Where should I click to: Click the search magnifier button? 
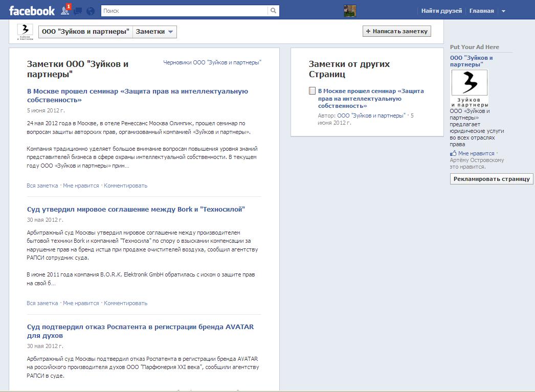coord(273,11)
